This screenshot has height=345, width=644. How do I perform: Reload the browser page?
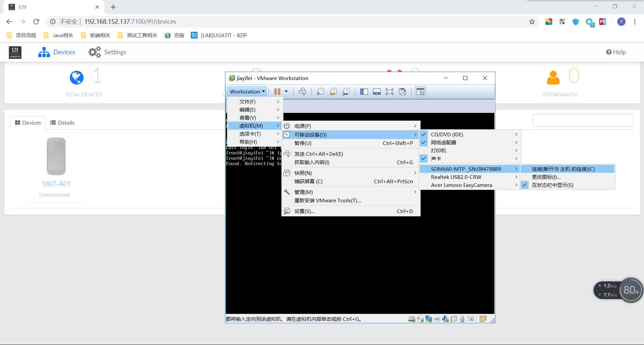pyautogui.click(x=36, y=22)
